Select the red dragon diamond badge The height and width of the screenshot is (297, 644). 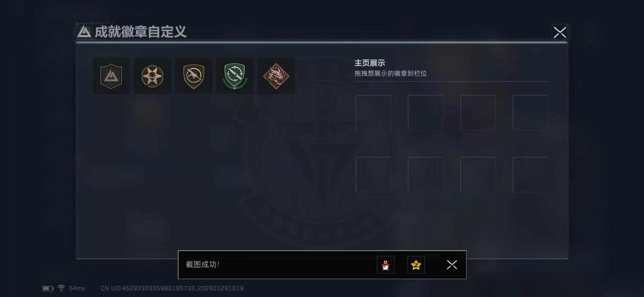(x=276, y=76)
